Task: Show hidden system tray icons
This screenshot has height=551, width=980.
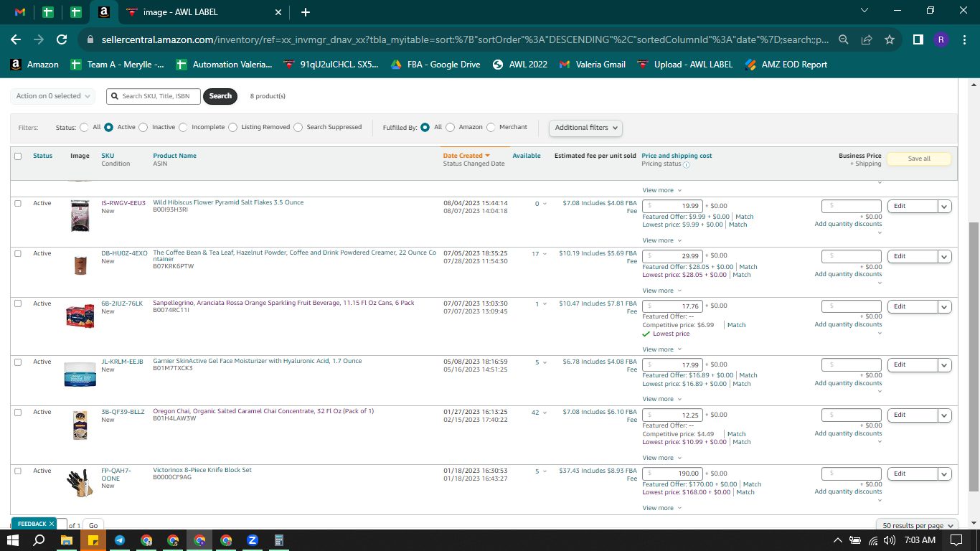Action: [837, 540]
